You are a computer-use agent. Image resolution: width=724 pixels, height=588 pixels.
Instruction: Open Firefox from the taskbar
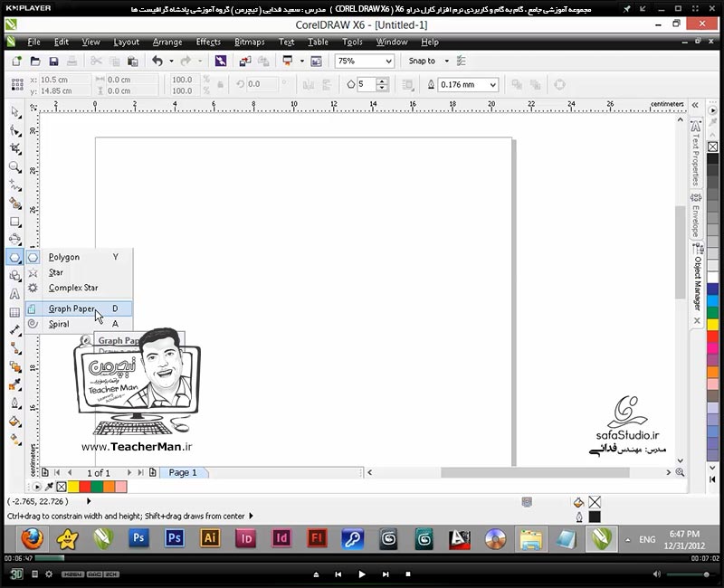point(32,538)
